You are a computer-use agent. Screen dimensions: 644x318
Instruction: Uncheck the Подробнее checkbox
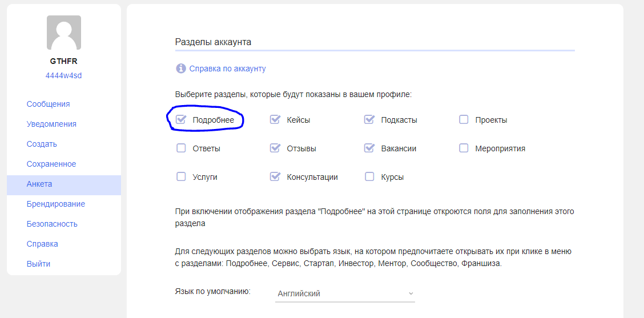[x=182, y=120]
